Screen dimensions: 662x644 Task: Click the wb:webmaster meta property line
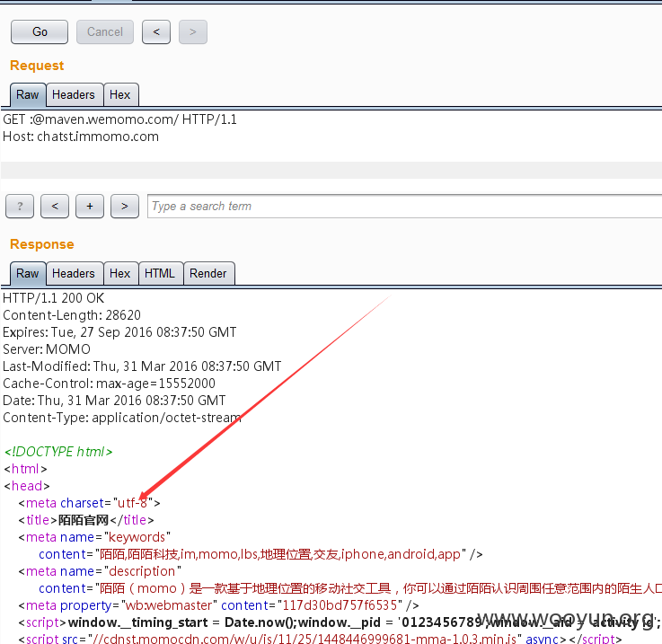click(x=218, y=605)
